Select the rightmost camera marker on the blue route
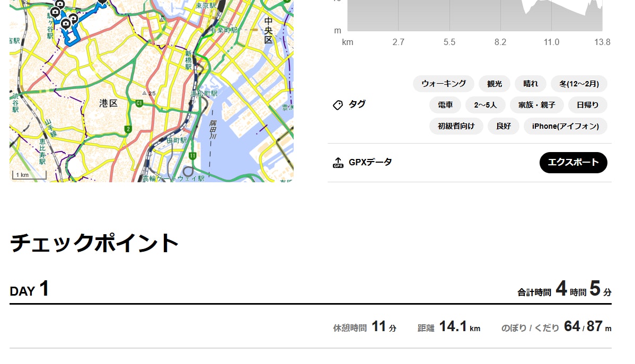Viewport: 635px width, 364px height. [x=102, y=2]
